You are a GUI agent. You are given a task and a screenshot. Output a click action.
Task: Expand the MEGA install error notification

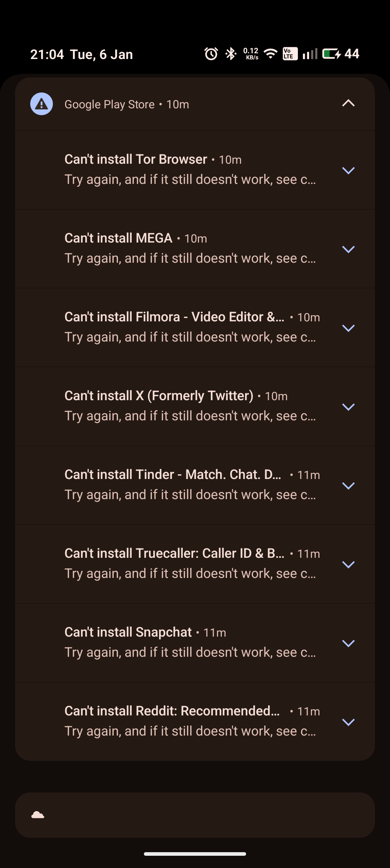348,249
